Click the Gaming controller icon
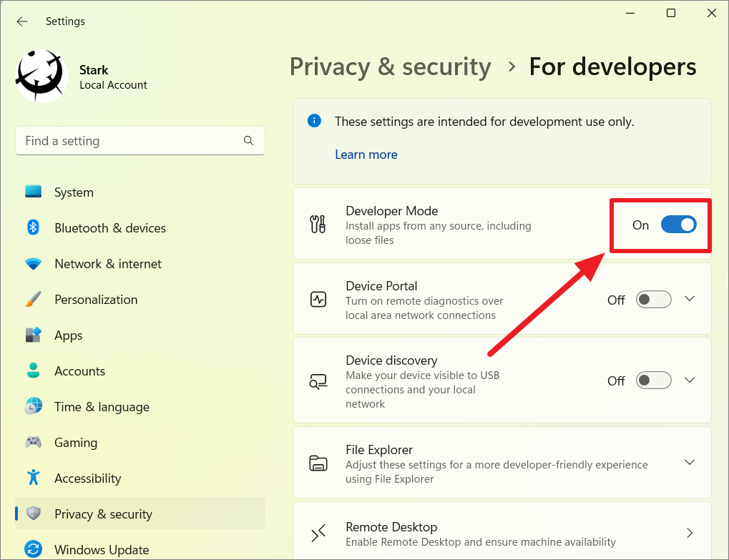This screenshot has width=729, height=560. [33, 442]
